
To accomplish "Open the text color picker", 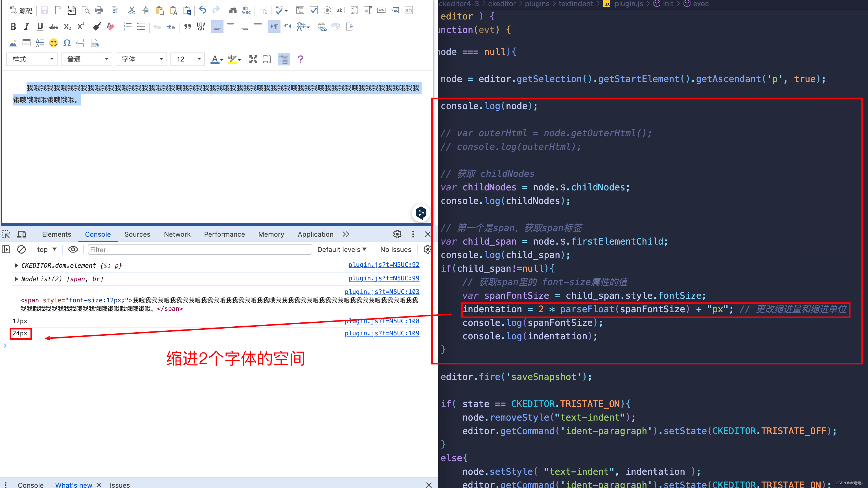I will coord(216,59).
